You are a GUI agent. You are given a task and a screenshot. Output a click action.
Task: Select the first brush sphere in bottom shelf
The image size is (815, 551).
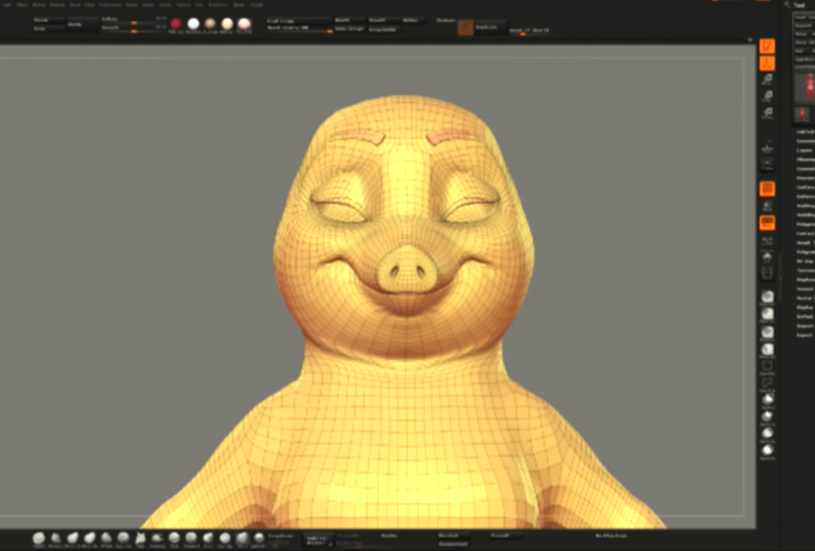[x=39, y=539]
